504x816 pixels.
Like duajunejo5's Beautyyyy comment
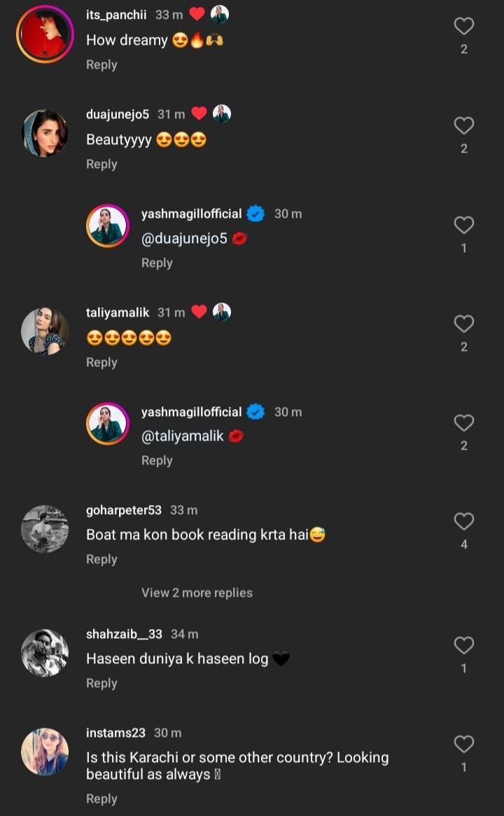(463, 126)
